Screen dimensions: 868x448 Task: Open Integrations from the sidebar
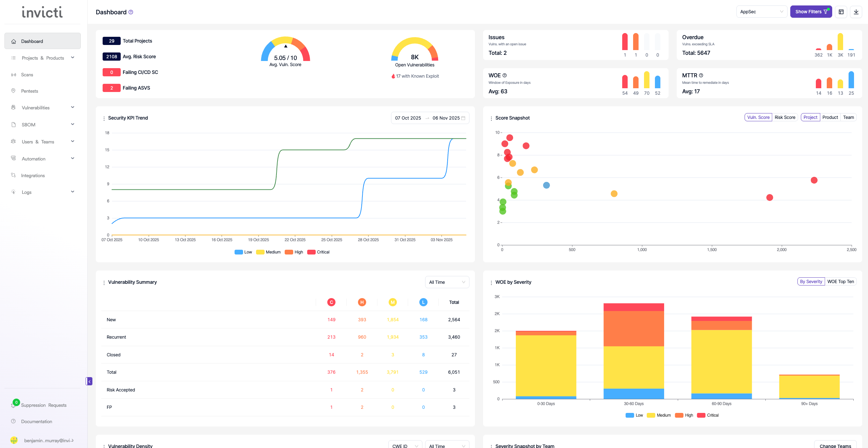[x=33, y=175]
